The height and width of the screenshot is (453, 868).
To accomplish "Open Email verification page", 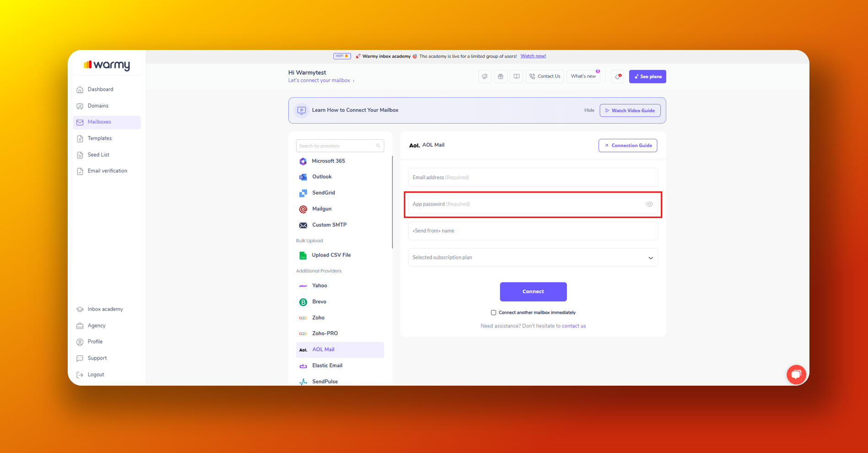I will point(107,171).
